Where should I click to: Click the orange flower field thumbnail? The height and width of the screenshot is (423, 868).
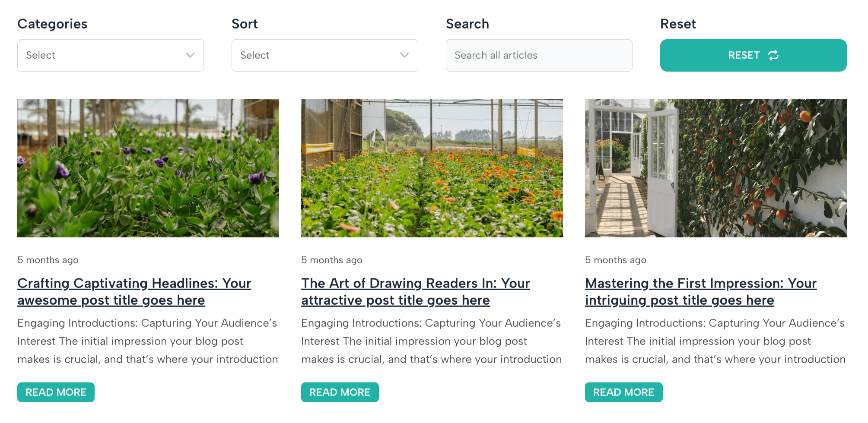click(432, 168)
